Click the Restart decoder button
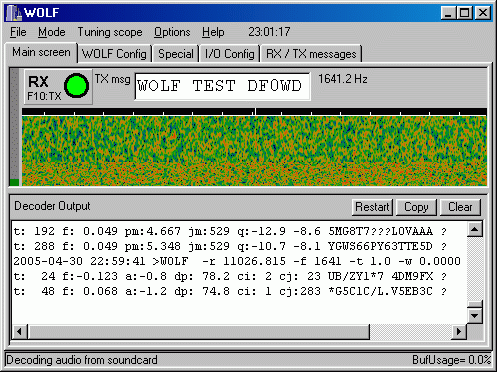This screenshot has width=497, height=372. click(372, 207)
